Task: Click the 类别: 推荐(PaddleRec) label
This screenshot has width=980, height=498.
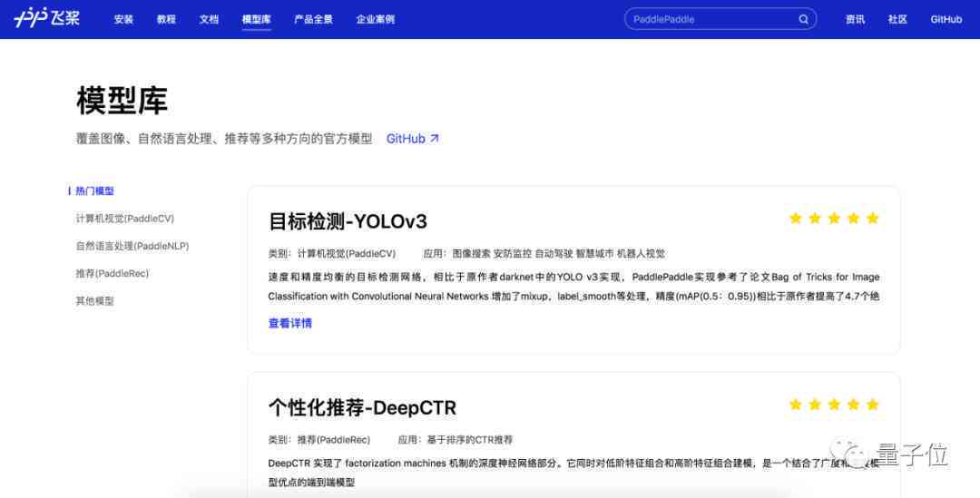Action: [x=319, y=440]
